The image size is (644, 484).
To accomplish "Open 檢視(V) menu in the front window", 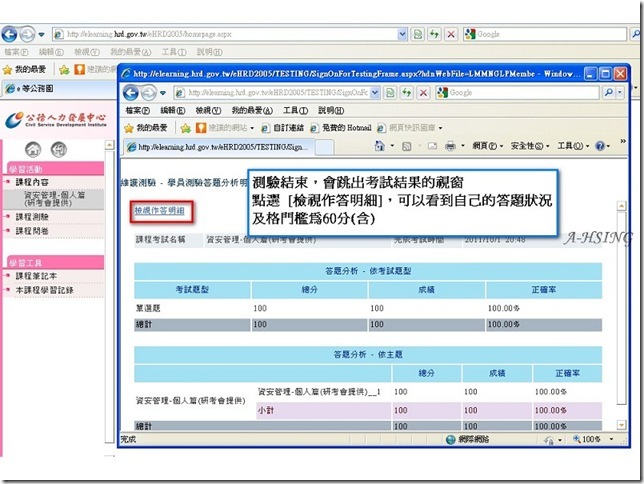I will tap(208, 111).
